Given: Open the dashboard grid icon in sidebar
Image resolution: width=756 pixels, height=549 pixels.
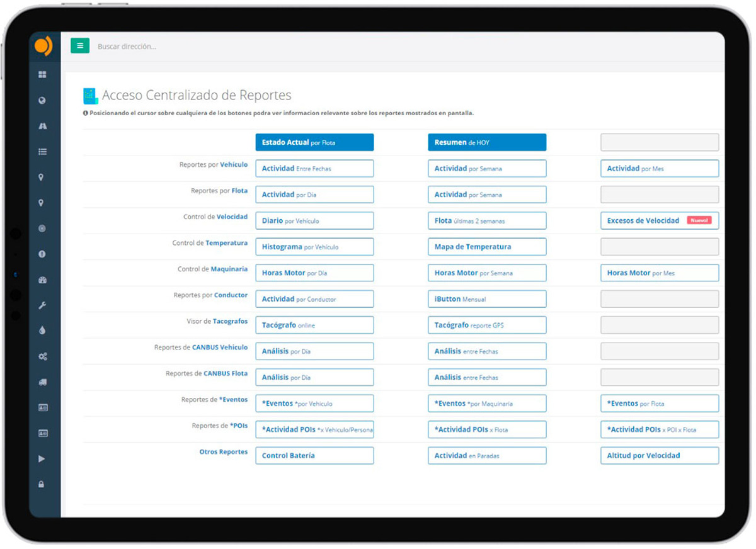Looking at the screenshot, I should (x=42, y=75).
